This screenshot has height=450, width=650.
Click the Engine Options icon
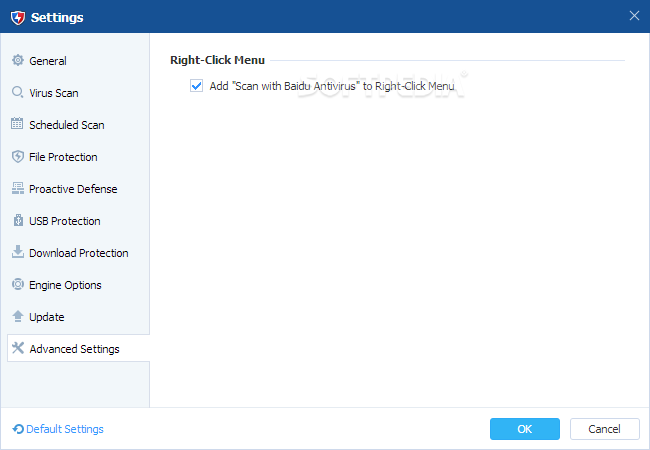pos(18,284)
